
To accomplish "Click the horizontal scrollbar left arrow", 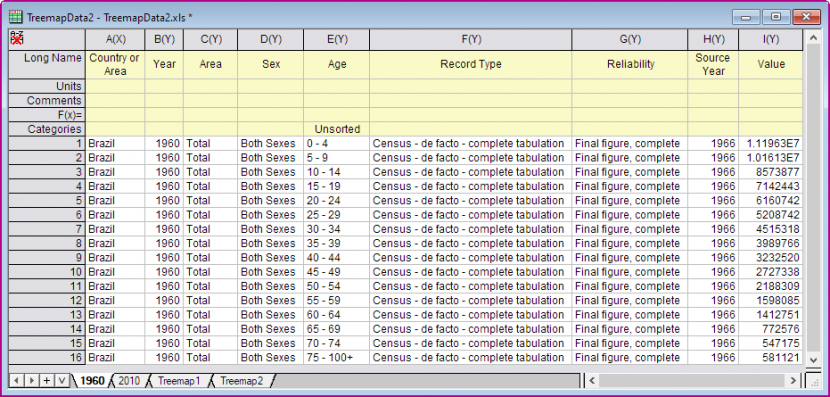I will pyautogui.click(x=592, y=380).
